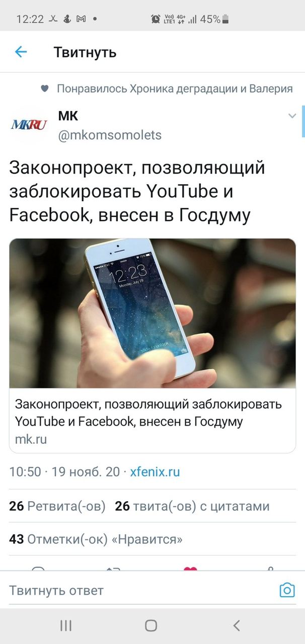Tap the camera icon in reply bar

point(287,590)
